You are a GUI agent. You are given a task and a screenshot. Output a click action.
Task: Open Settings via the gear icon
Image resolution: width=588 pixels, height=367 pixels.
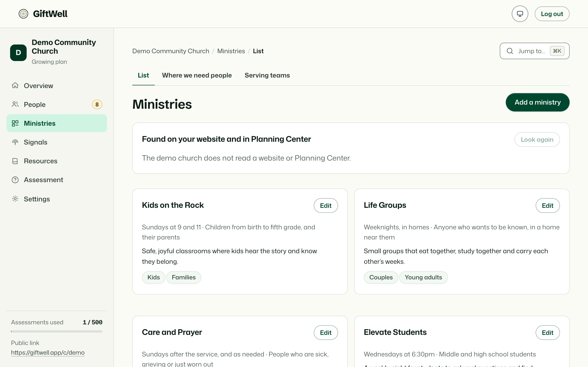tap(15, 199)
